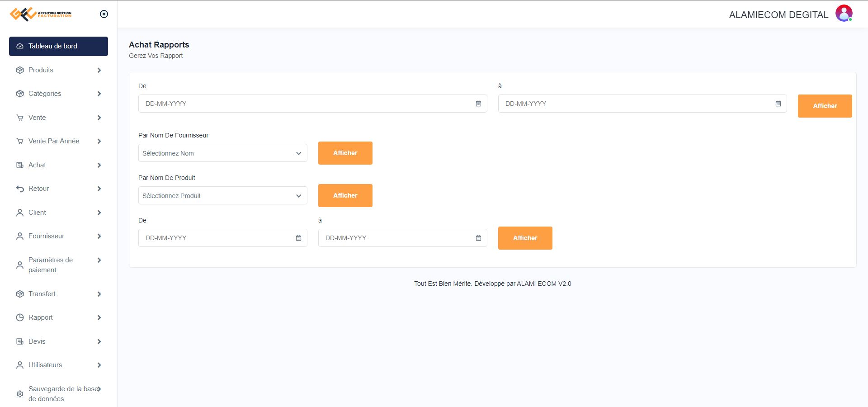Click the database backup gear icon
This screenshot has height=407, width=868.
[20, 394]
